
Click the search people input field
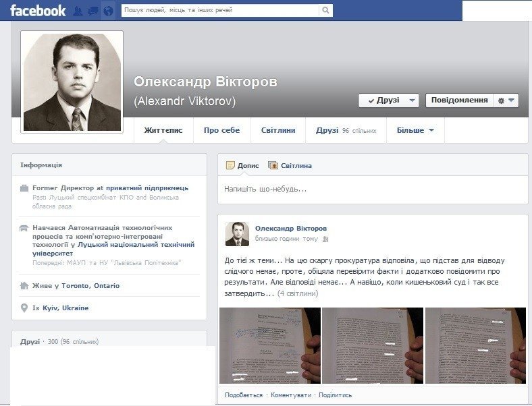(220, 10)
